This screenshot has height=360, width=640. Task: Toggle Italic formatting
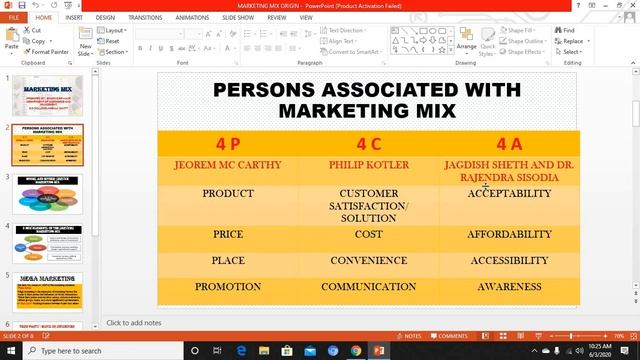[x=151, y=48]
